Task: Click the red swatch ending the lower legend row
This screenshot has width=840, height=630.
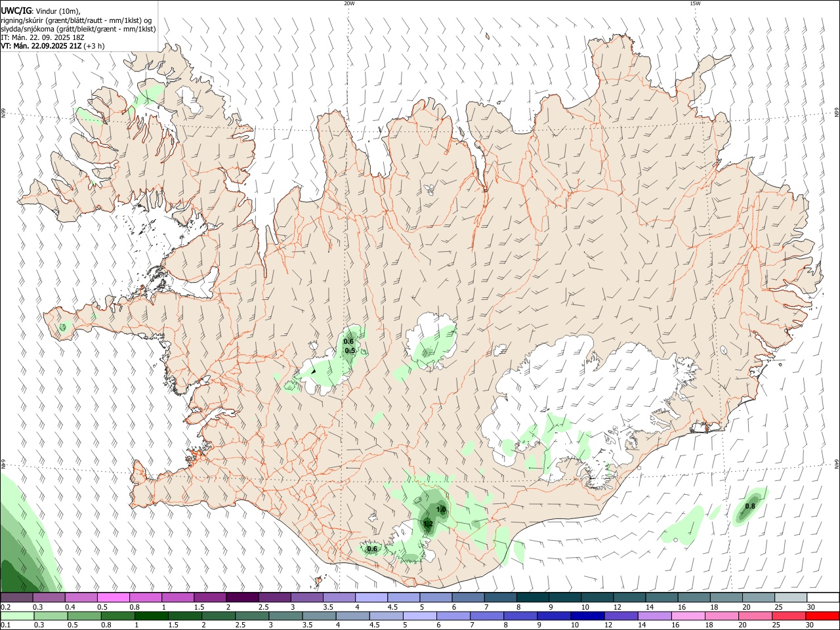Action: [x=823, y=616]
